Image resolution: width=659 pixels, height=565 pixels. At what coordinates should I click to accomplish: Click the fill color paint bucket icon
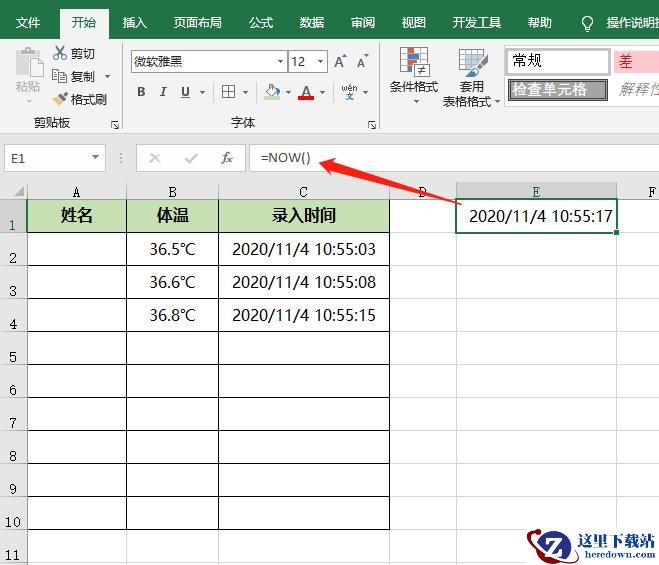click(272, 92)
